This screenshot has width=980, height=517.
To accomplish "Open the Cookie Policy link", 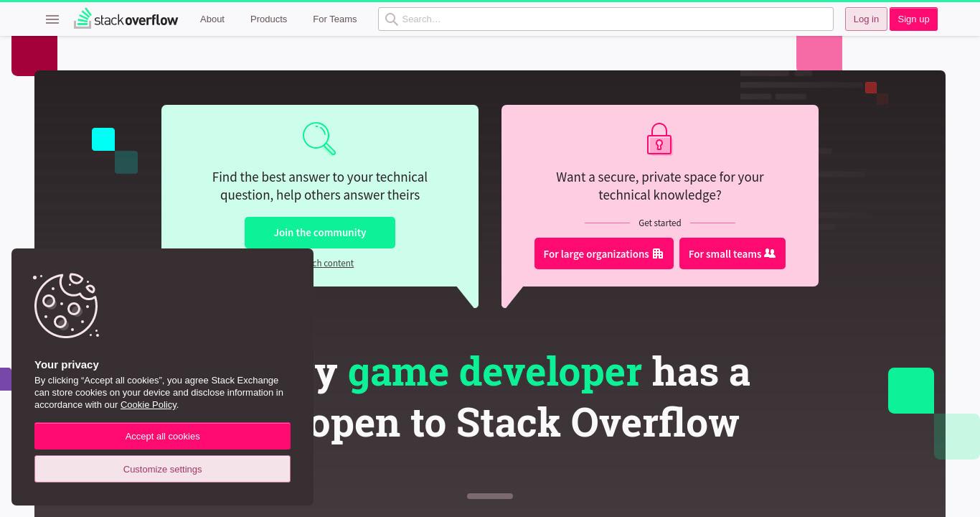I will [149, 405].
